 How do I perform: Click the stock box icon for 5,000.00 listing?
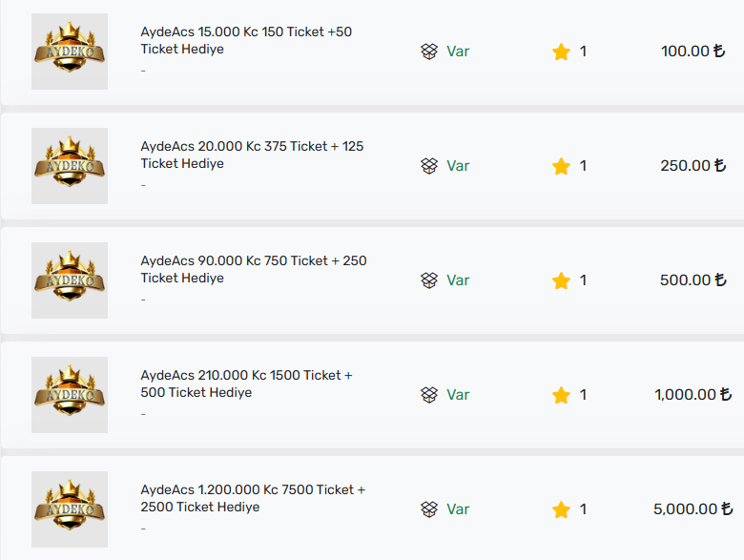(429, 509)
